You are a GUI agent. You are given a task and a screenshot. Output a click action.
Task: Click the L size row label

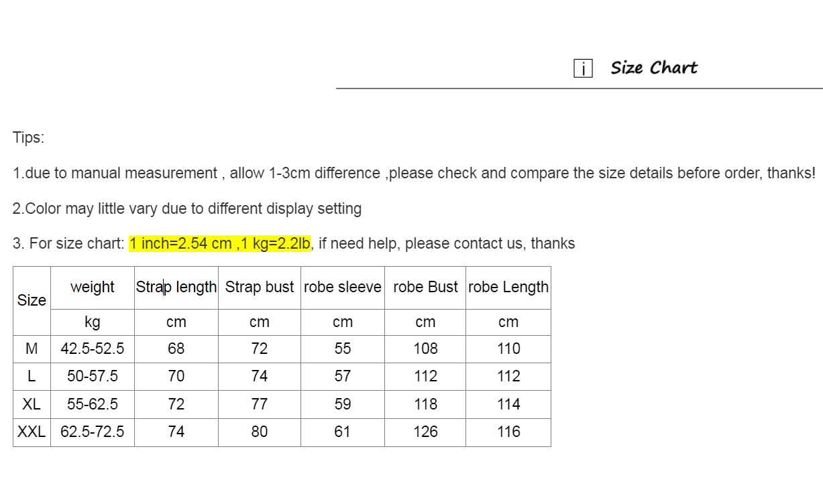coord(32,376)
